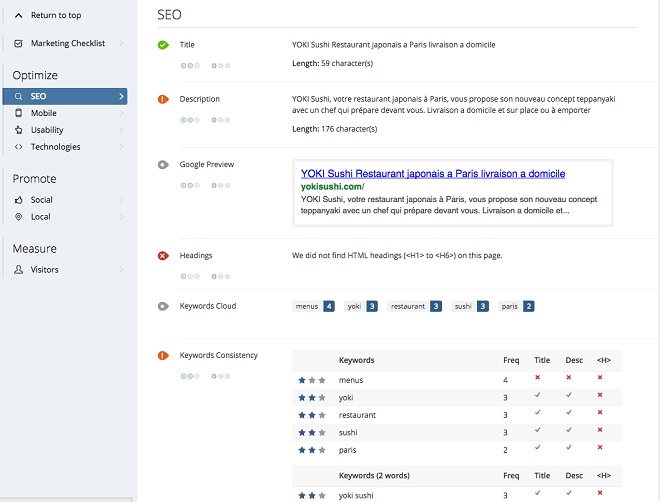
Task: Click the orange warning icon beside Description
Action: 163,99
